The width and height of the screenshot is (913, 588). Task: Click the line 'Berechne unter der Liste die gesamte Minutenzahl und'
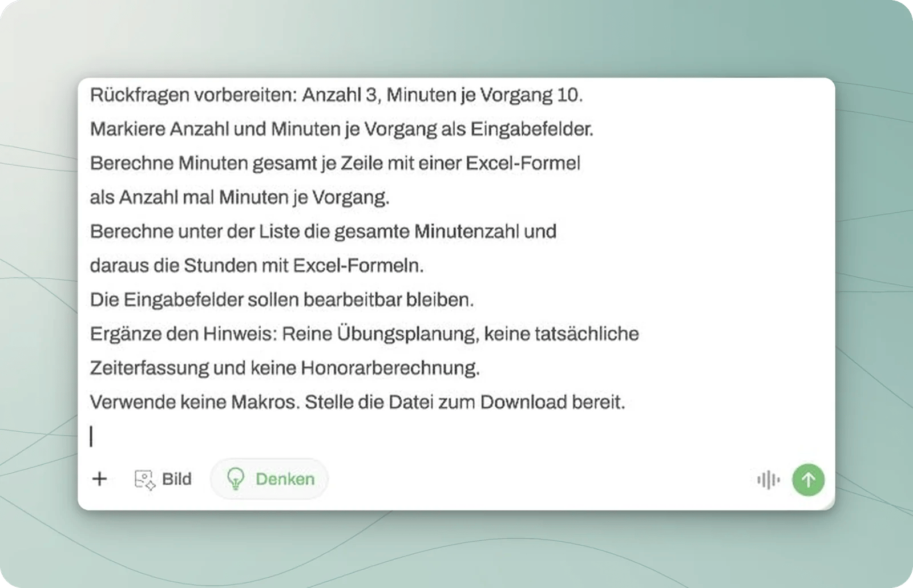[323, 232]
